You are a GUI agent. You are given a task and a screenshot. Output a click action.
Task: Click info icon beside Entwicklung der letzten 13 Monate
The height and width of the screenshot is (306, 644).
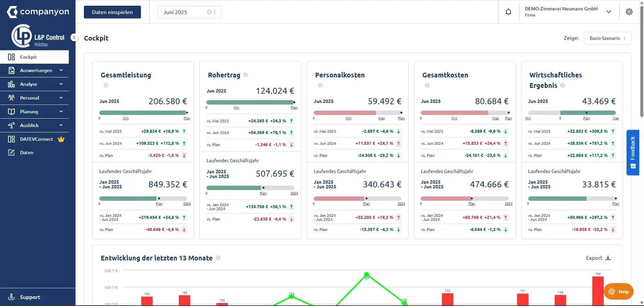coord(218,258)
